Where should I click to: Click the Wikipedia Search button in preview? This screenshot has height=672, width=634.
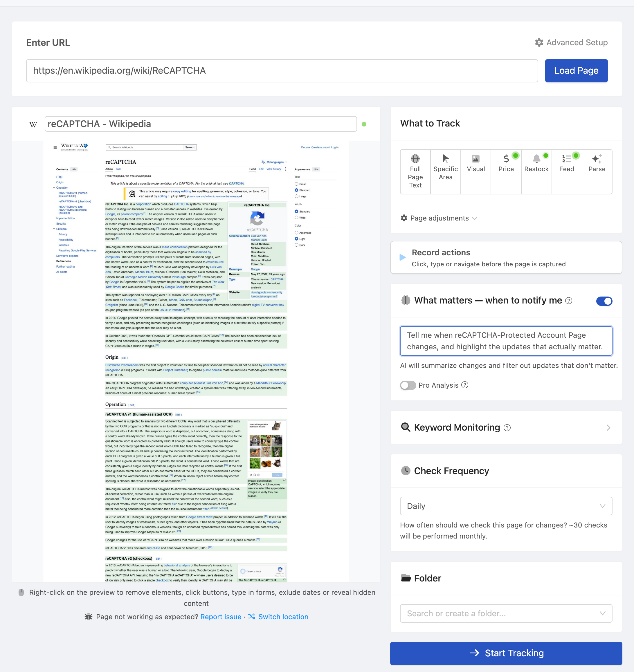[190, 147]
